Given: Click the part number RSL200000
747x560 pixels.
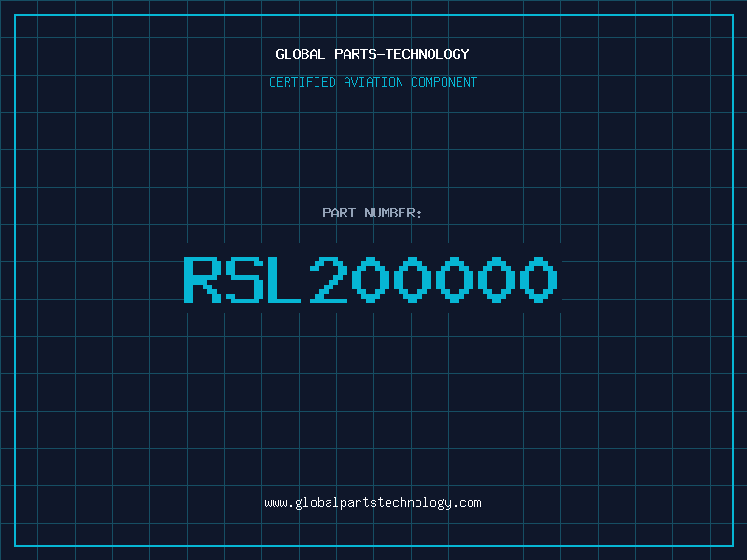Looking at the screenshot, I should click(371, 279).
